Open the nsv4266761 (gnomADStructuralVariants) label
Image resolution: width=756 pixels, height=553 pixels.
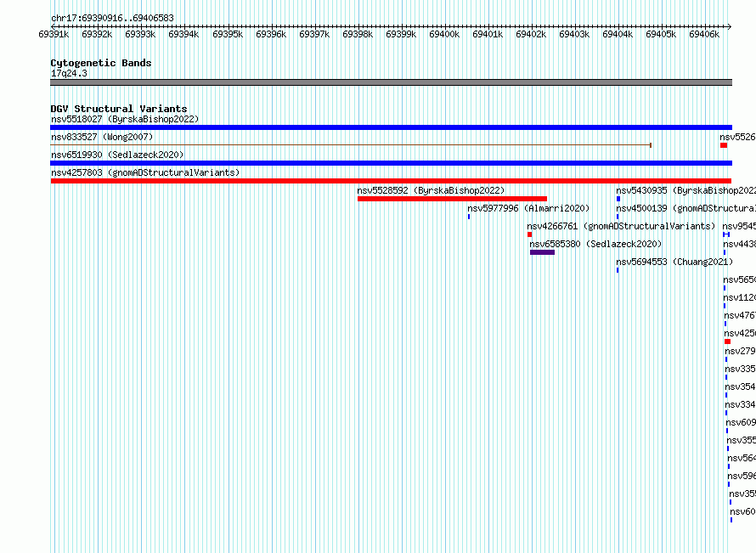point(621,226)
